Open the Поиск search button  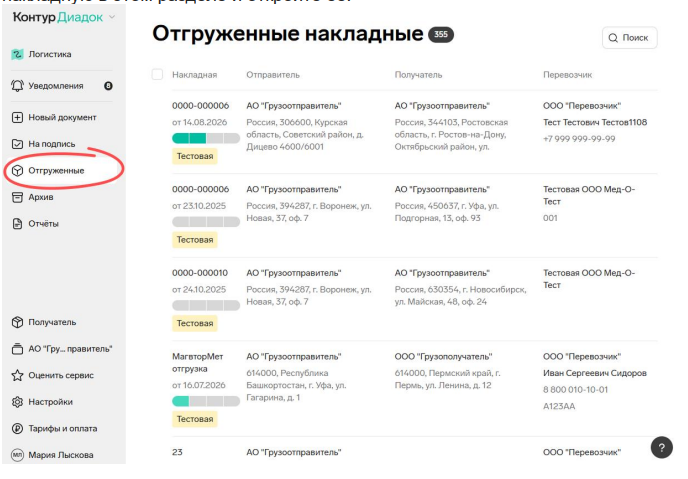[x=630, y=38]
